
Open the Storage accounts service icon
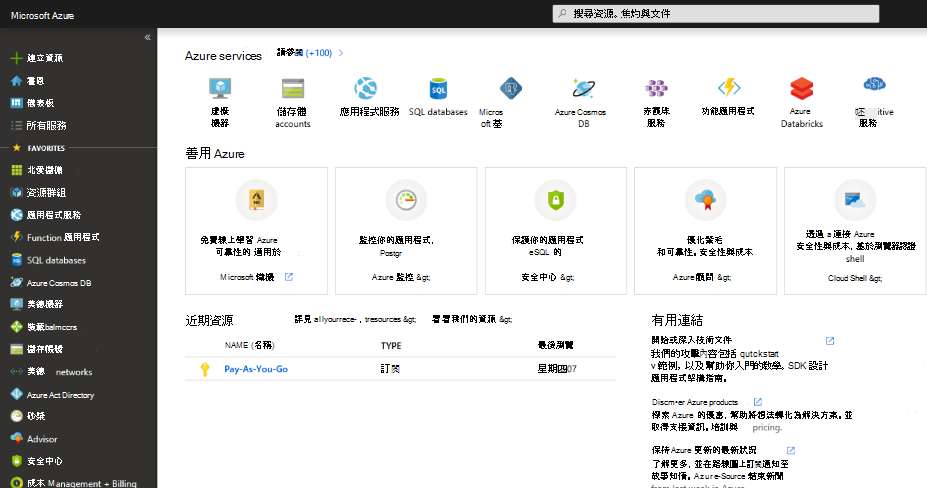click(293, 88)
